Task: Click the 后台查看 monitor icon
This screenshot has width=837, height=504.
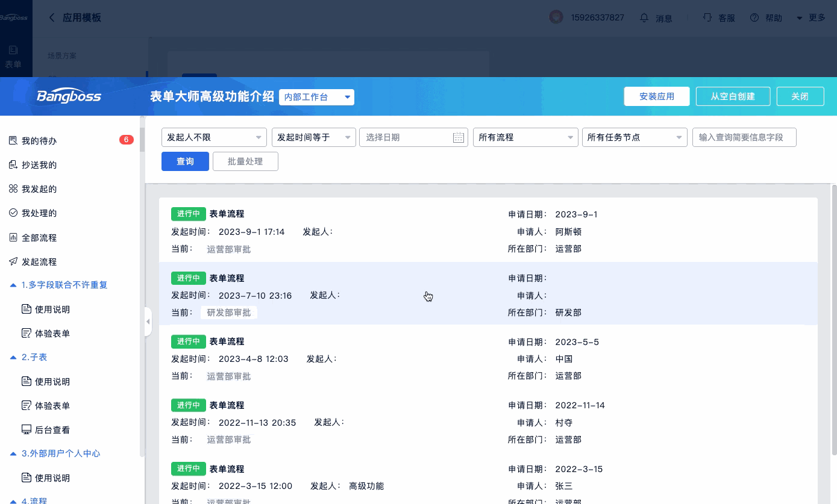Action: (27, 430)
